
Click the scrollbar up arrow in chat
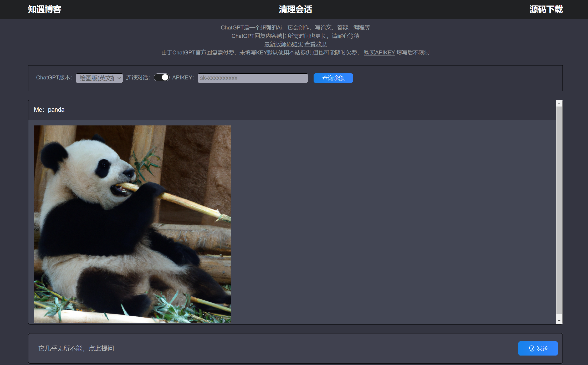click(559, 103)
